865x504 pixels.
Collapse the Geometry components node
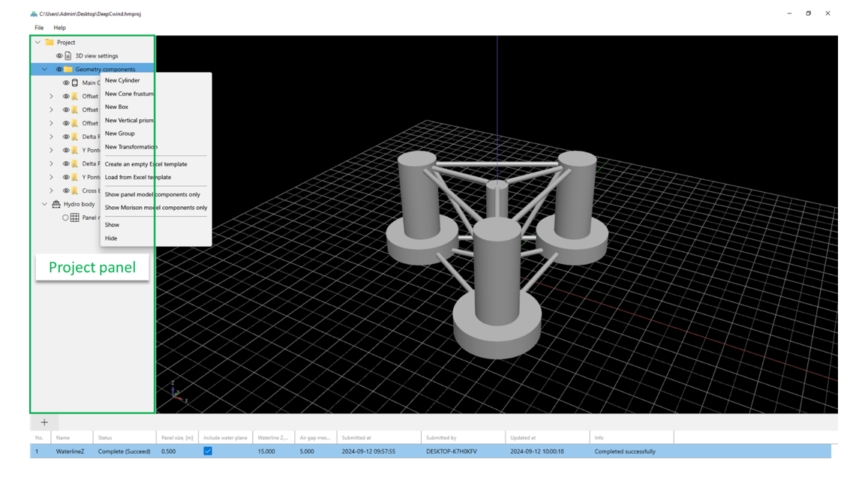45,69
